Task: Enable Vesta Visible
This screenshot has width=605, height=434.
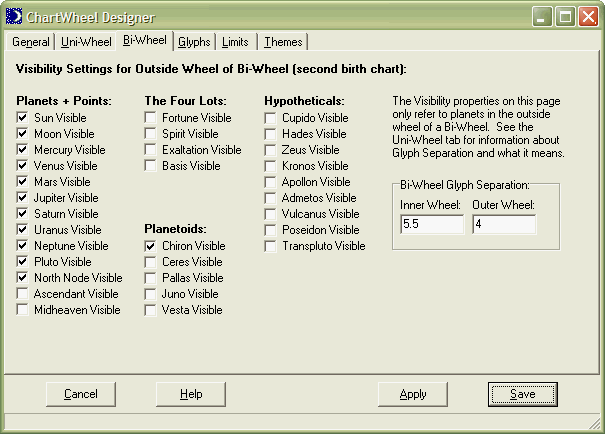Action: (x=150, y=310)
